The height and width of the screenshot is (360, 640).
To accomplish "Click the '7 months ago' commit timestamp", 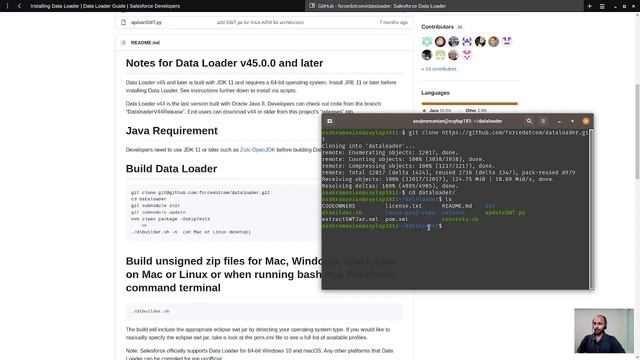I will (393, 22).
